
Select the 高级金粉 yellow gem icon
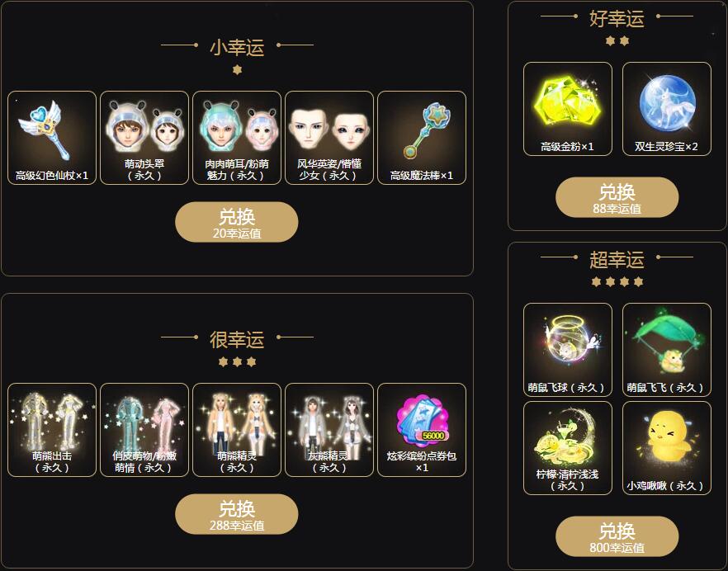[x=568, y=109]
